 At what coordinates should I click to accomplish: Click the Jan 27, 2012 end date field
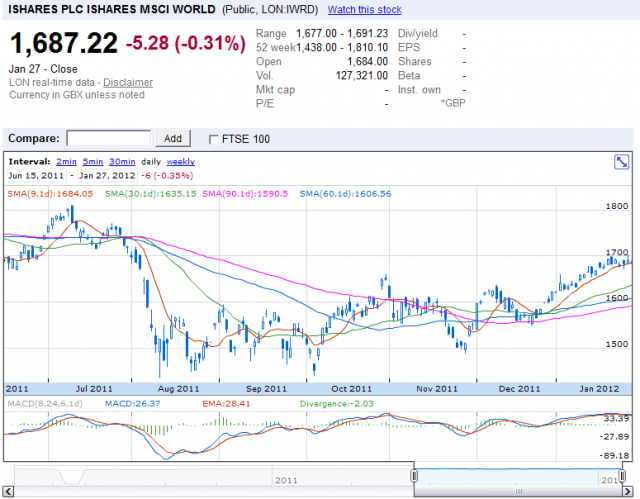pos(107,175)
